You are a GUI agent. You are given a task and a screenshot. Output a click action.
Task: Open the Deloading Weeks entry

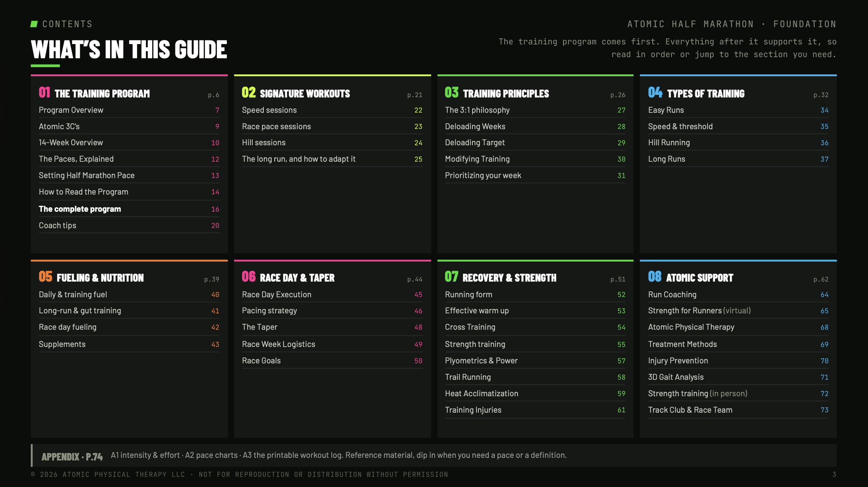click(x=535, y=127)
